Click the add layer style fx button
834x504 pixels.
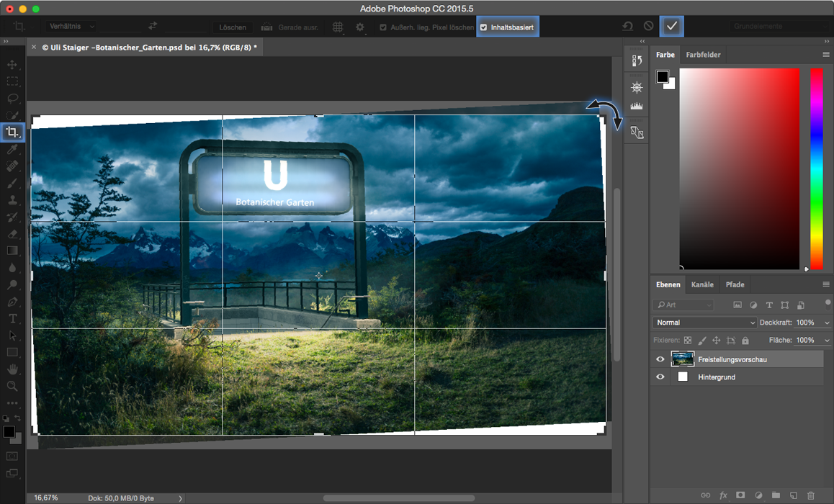click(x=723, y=495)
